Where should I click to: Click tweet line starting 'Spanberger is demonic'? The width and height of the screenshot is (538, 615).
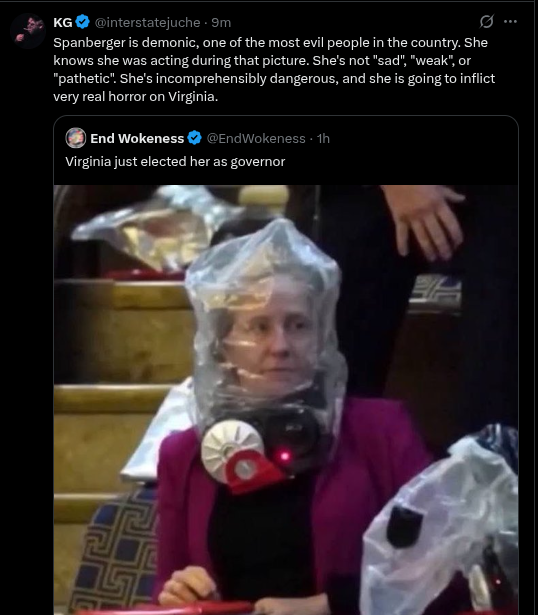pos(270,42)
